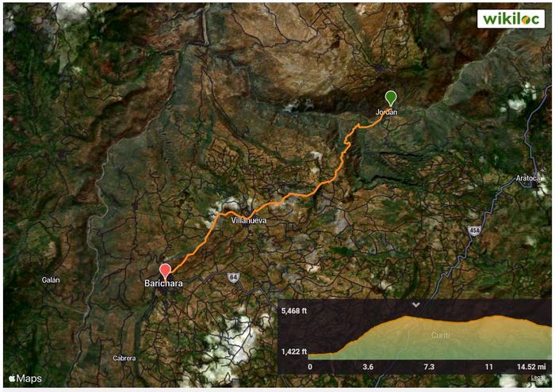Viewport: 555px width, 392px height.
Task: Click the Barichara town label
Action: point(163,284)
